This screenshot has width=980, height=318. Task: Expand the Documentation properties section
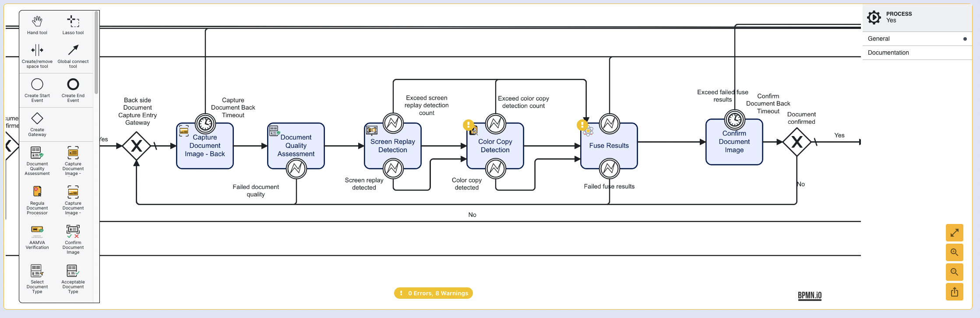[x=917, y=52]
